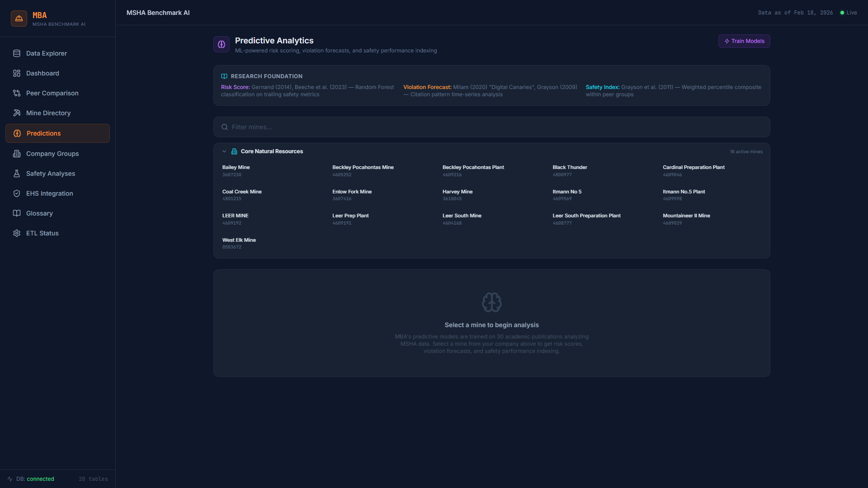Click the Data Explorer database icon

(x=17, y=53)
